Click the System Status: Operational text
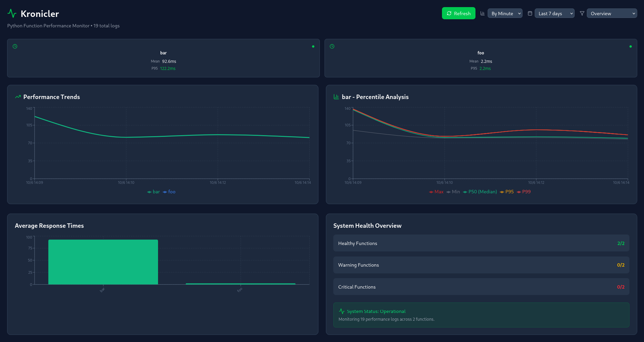Screen dimensions: 644x342 coord(376,311)
